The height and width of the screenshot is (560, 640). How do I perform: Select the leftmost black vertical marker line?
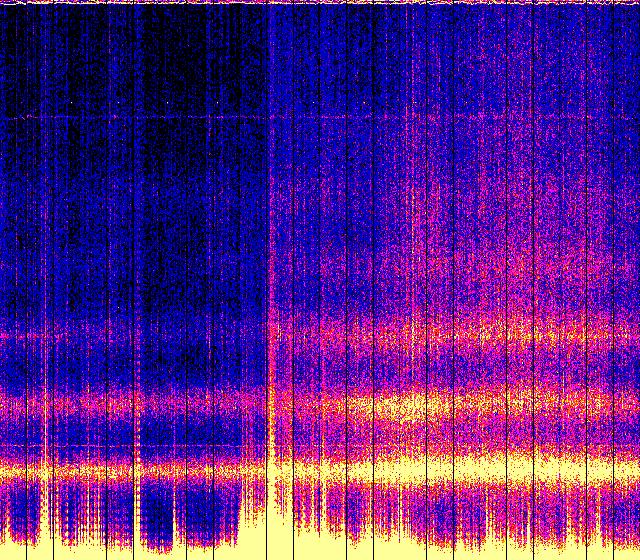tap(39, 280)
